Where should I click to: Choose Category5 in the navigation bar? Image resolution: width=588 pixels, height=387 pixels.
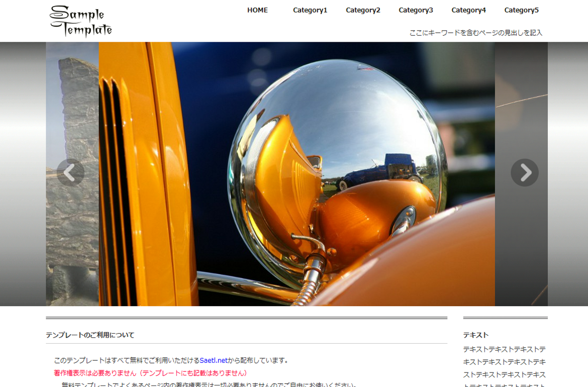pos(521,10)
